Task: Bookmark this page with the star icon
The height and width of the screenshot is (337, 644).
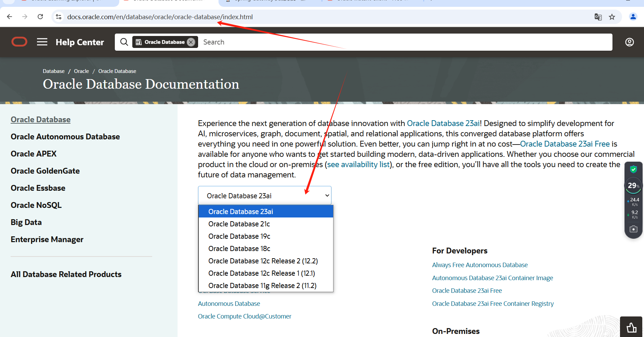Action: click(612, 17)
